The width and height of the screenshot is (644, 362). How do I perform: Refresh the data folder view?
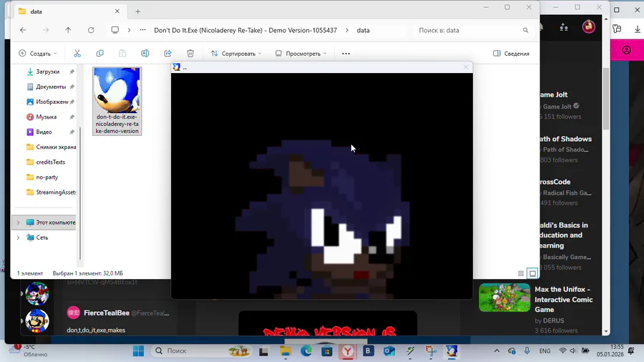[x=91, y=30]
